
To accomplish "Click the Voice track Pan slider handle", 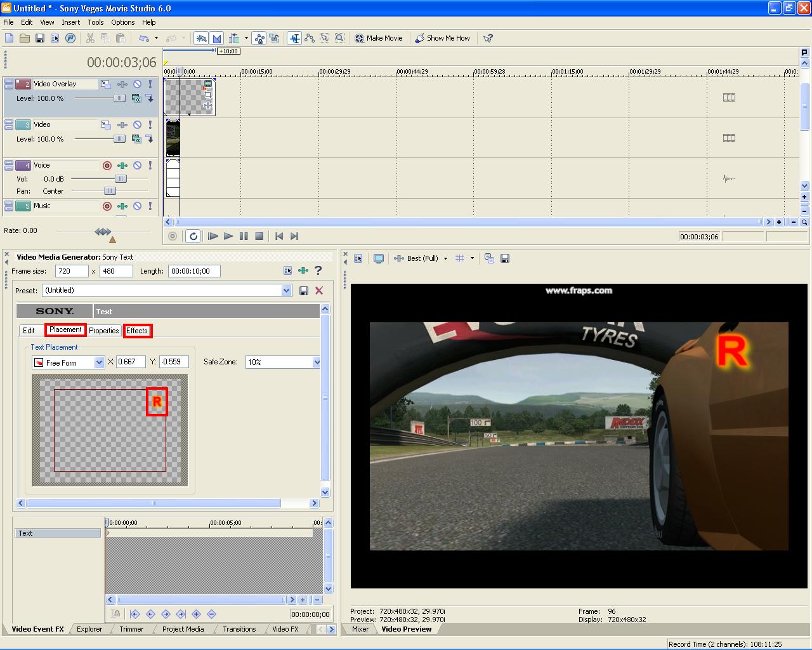I will pos(110,190).
